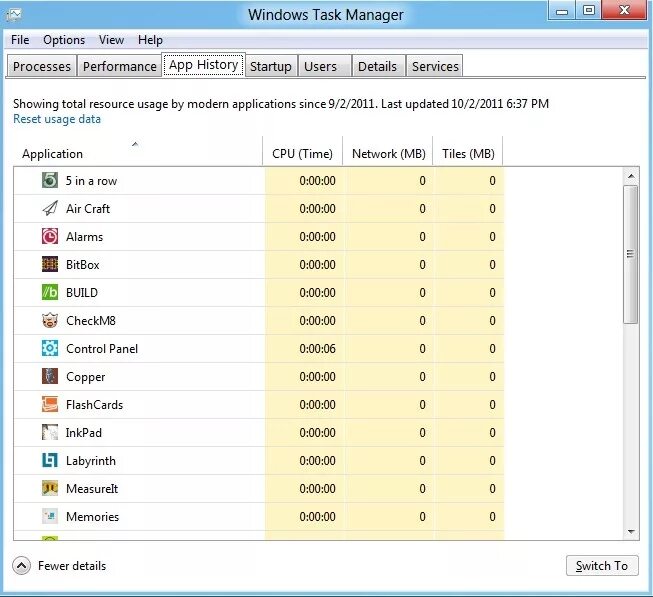
Task: Click the Control Panel gear icon
Action: pos(50,348)
